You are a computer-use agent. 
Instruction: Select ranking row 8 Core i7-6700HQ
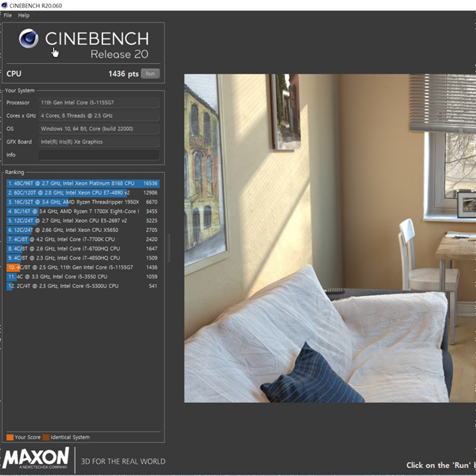83,249
